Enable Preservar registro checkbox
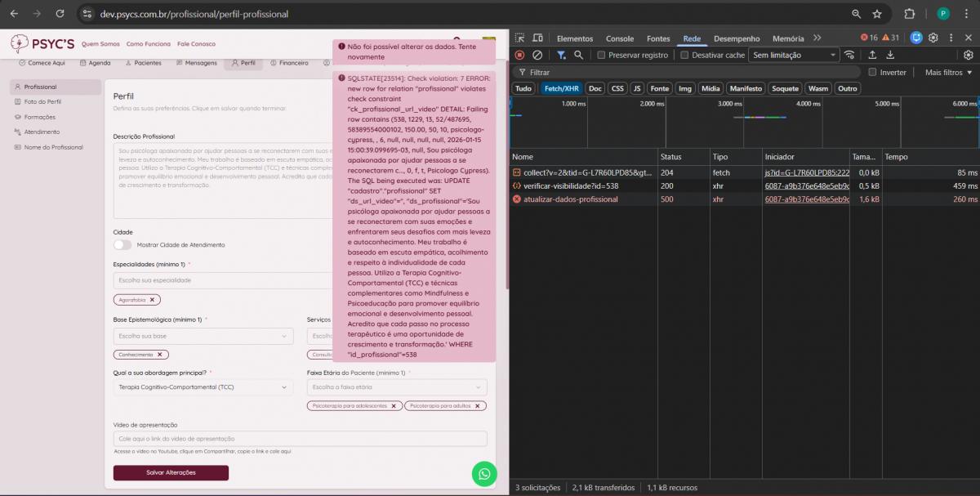980x496 pixels. pyautogui.click(x=602, y=55)
